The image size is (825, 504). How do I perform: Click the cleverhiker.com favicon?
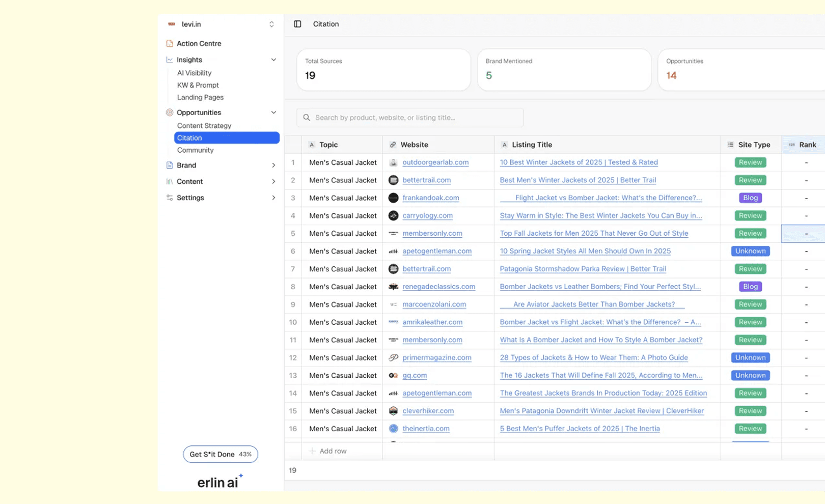393,411
